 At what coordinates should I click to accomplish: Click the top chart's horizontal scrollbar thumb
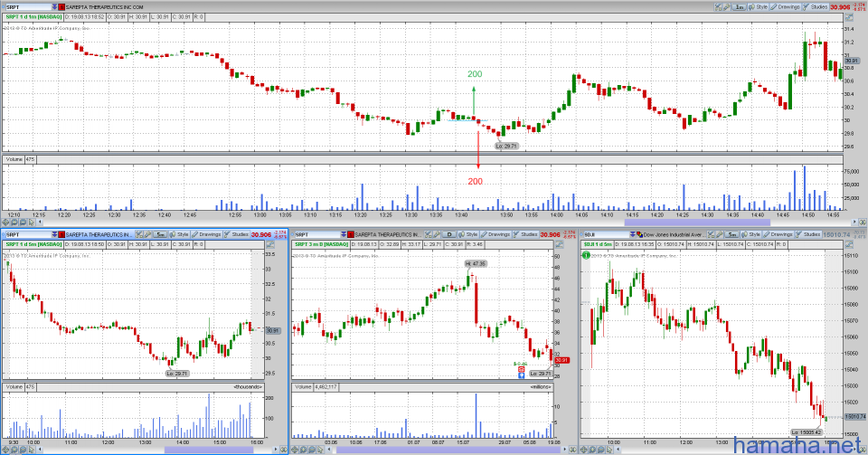pyautogui.click(x=697, y=222)
